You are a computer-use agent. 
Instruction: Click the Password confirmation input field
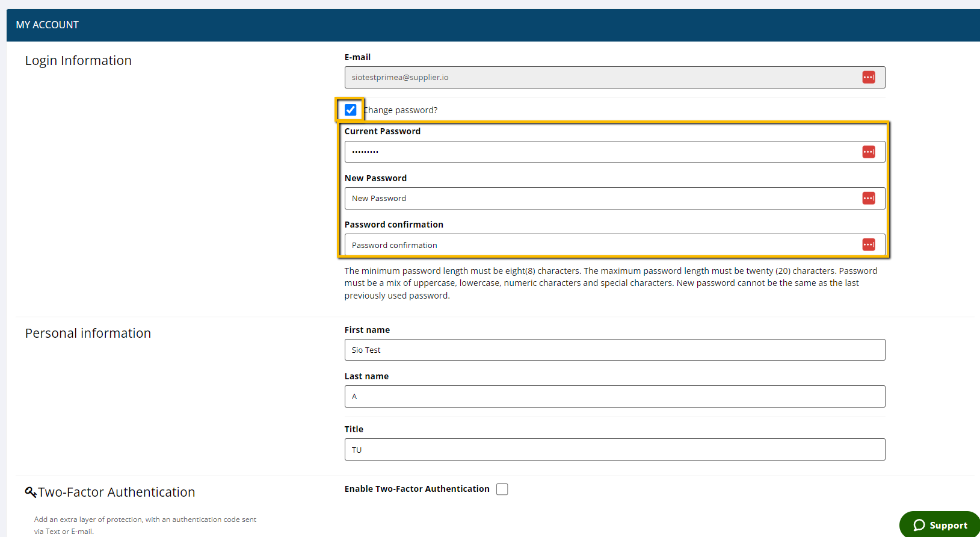coord(602,245)
